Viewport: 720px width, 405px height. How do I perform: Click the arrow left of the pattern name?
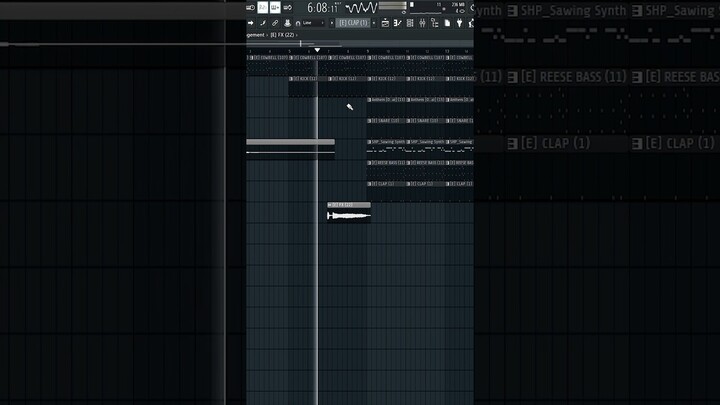pos(332,23)
